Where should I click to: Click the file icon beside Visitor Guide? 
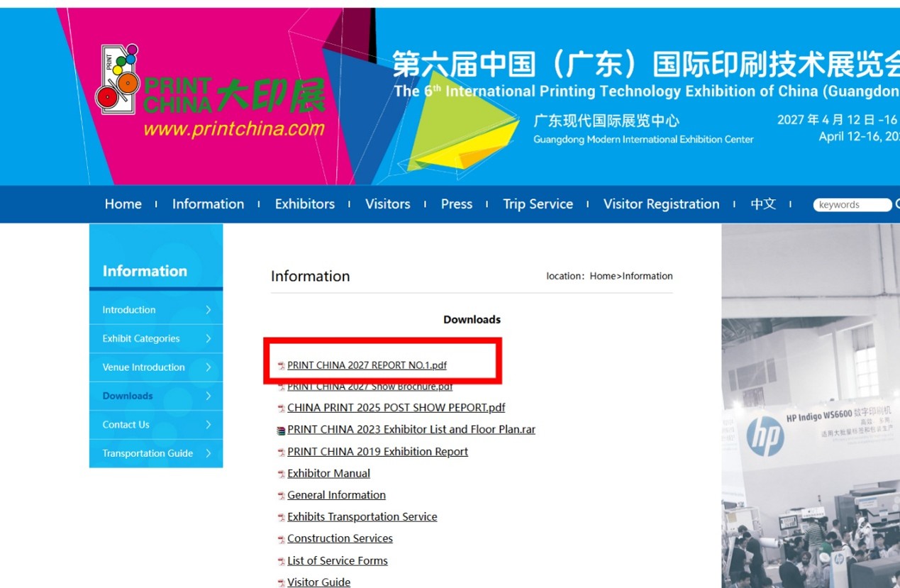click(282, 583)
